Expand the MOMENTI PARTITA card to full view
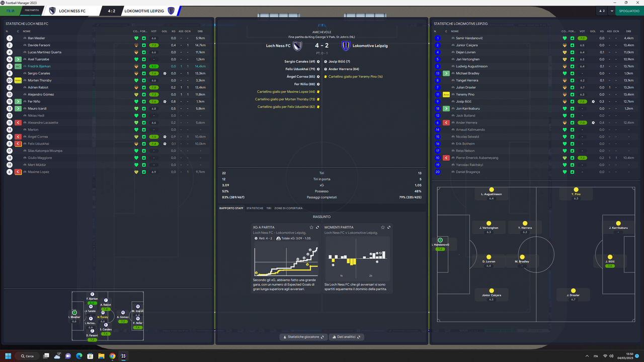This screenshot has width=644, height=362. [x=389, y=228]
